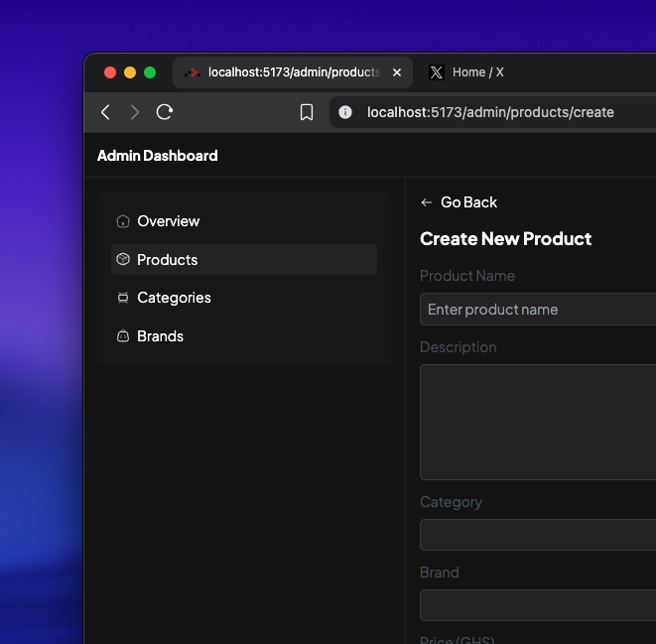This screenshot has width=656, height=644.
Task: Open the Overview sidebar item
Action: click(244, 221)
